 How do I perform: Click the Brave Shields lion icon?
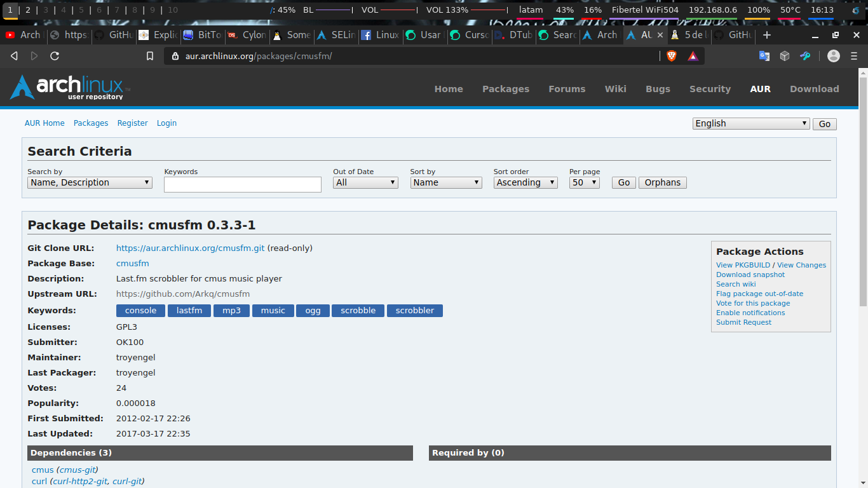pos(672,56)
